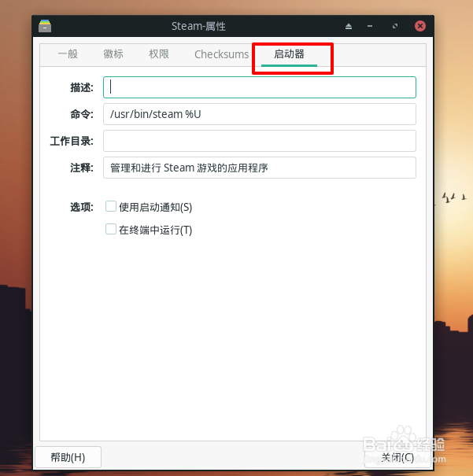
Task: Focus the 描述 input field
Action: click(260, 87)
